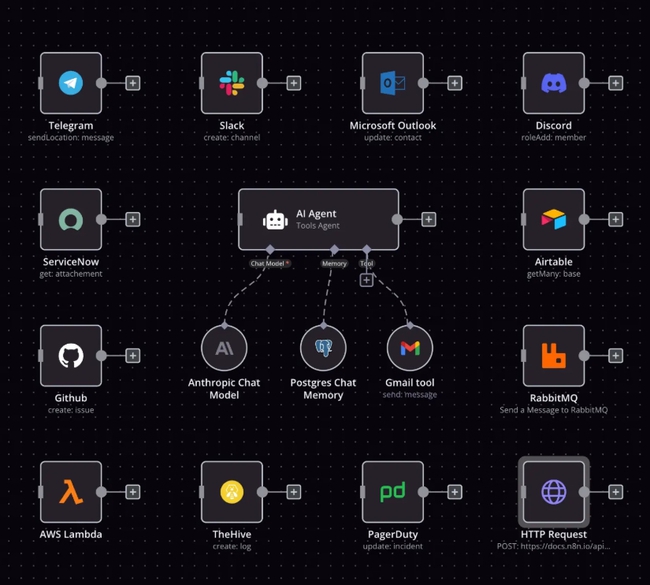
Task: Open TheHive node
Action: pos(232,492)
